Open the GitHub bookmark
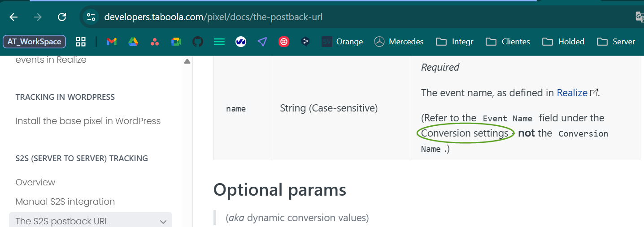This screenshot has width=644, height=227. click(x=198, y=42)
